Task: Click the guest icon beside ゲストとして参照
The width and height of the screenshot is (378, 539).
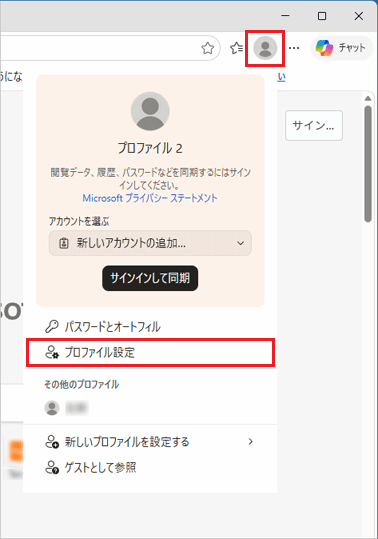Action: coord(52,468)
